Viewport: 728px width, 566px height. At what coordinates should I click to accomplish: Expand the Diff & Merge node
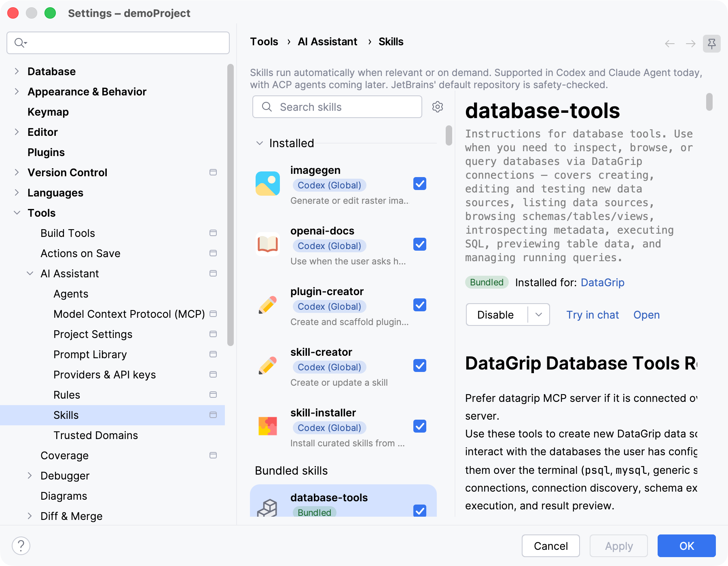click(x=30, y=516)
